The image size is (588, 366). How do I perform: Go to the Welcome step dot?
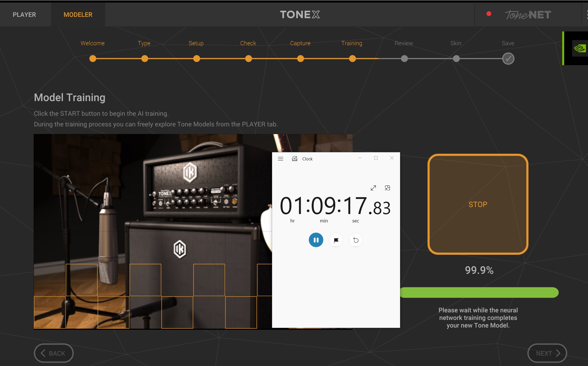pyautogui.click(x=93, y=59)
